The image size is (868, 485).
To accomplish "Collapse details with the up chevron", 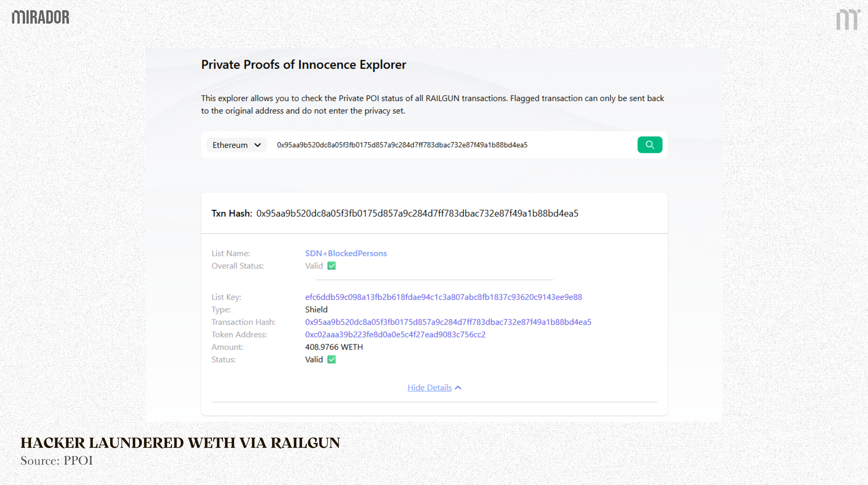I will [458, 388].
